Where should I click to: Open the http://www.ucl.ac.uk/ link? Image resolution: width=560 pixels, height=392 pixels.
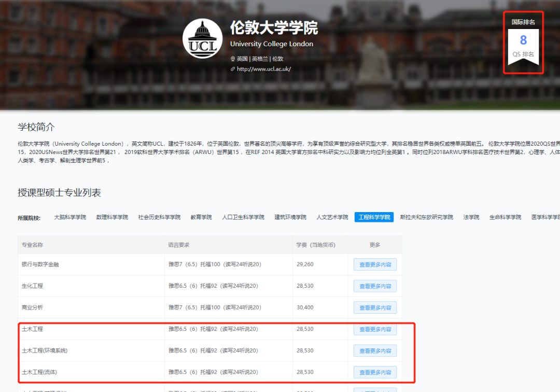(x=263, y=69)
